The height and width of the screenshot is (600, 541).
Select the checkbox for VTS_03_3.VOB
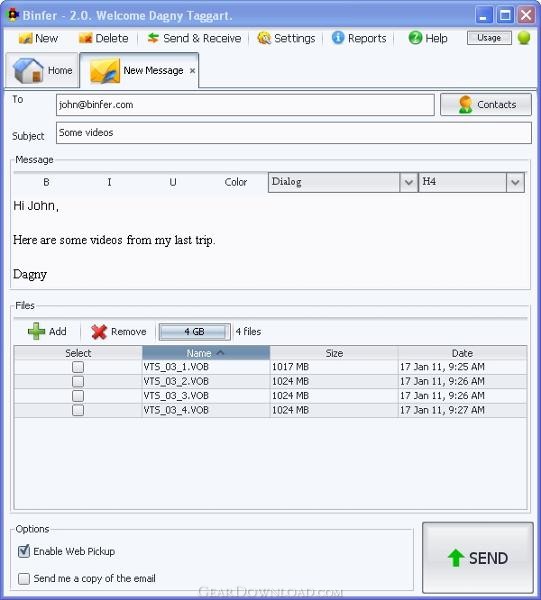click(78, 396)
